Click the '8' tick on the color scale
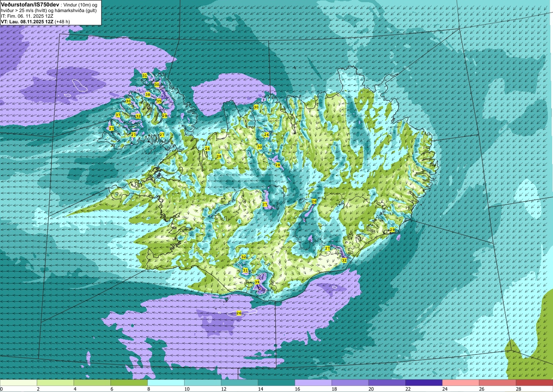The height and width of the screenshot is (392, 553). click(x=148, y=389)
